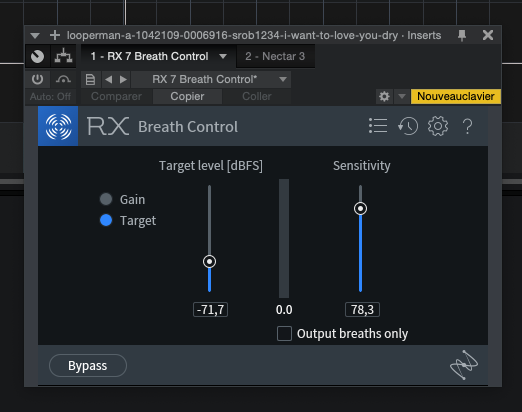This screenshot has height=412, width=522.
Task: Load next preset arrow
Action: (x=123, y=79)
